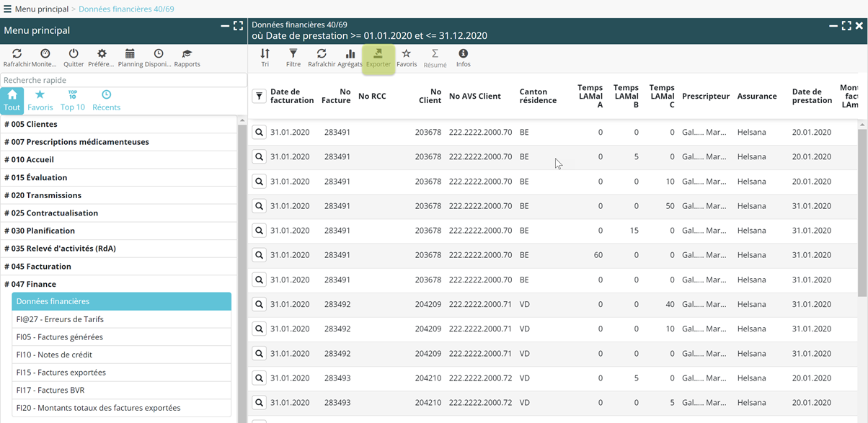Open the Préférences gear icon
The image size is (868, 423).
(x=101, y=58)
